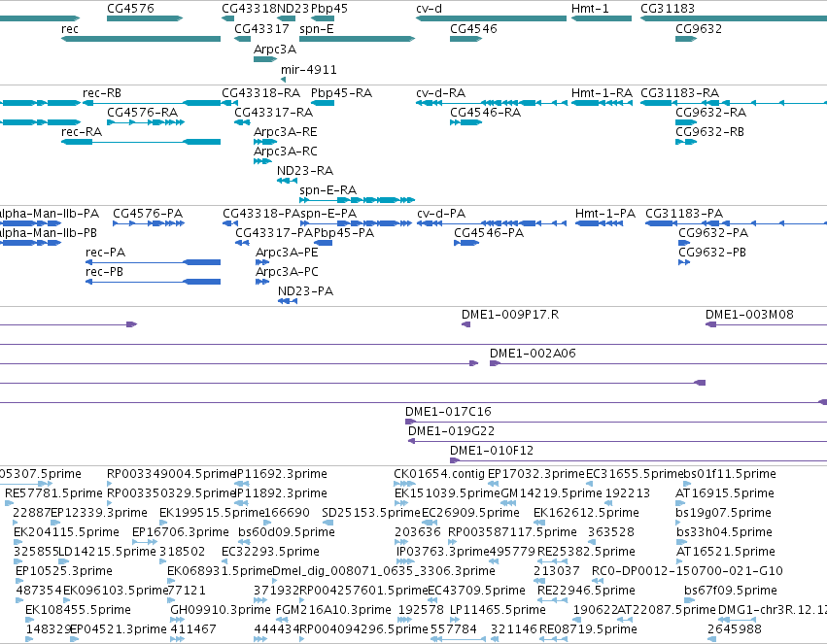Click the RE57781.5prime EST label

[53, 493]
